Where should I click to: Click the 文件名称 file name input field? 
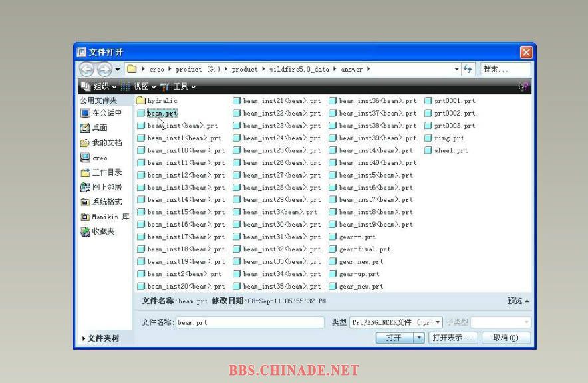click(250, 322)
